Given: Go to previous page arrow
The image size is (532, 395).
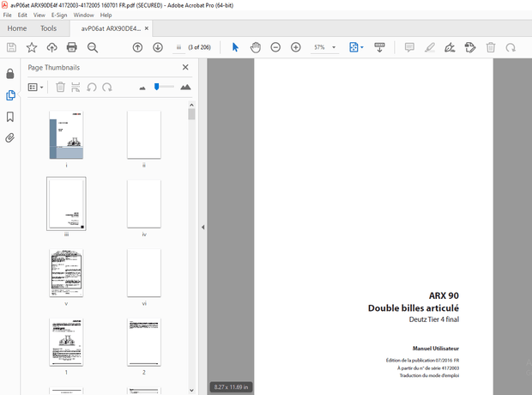Looking at the screenshot, I should [x=137, y=47].
